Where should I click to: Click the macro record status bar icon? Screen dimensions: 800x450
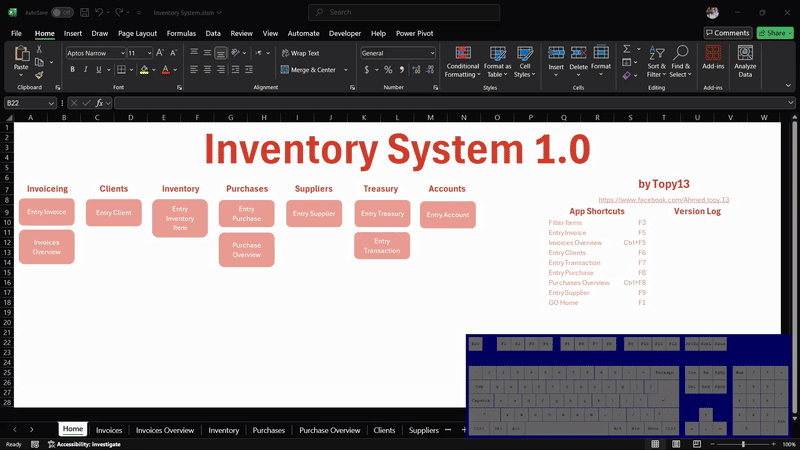[x=35, y=444]
